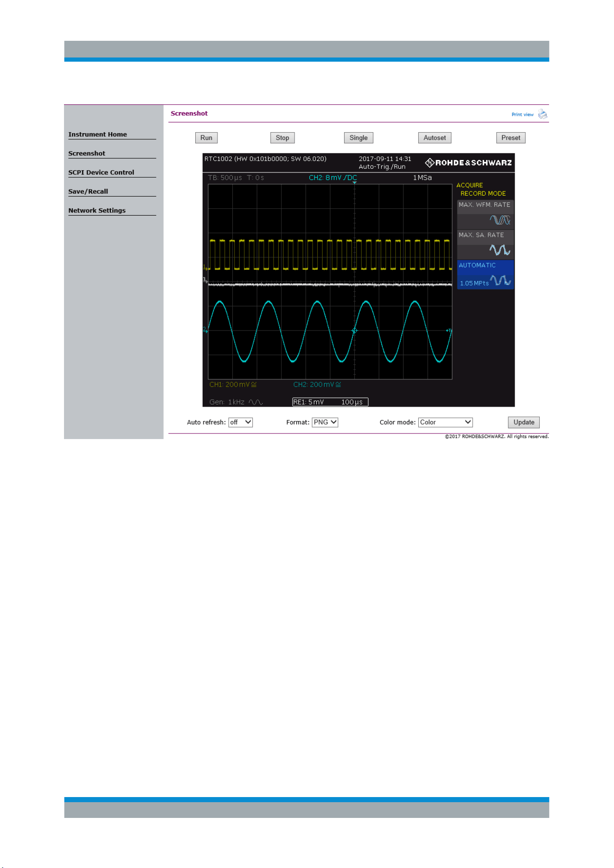Click the Preset button
The height and width of the screenshot is (868, 614).
(511, 138)
